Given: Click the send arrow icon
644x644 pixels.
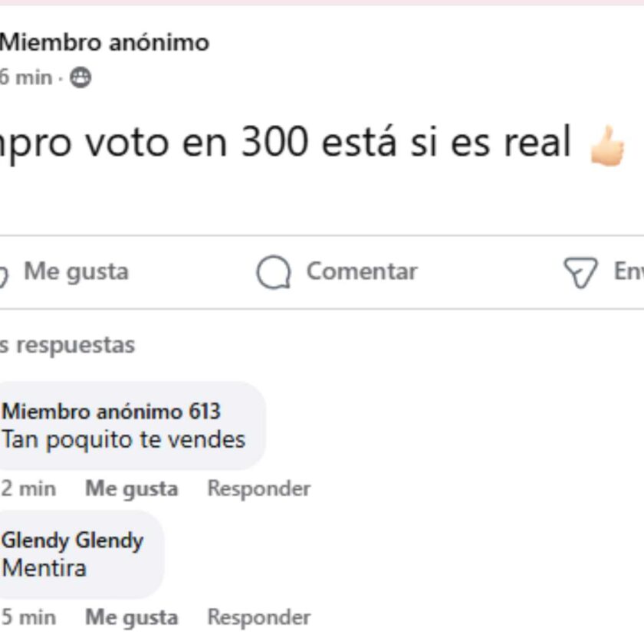Looking at the screenshot, I should tap(580, 272).
